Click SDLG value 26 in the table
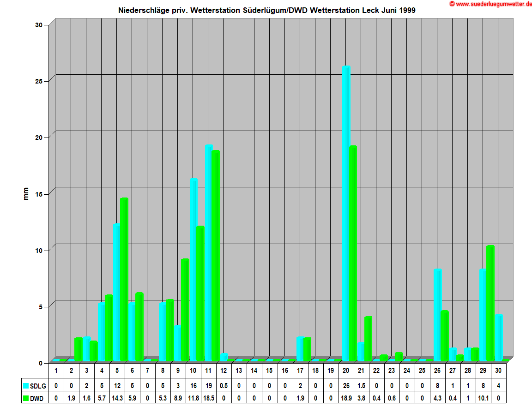The image size is (532, 407). [x=346, y=385]
